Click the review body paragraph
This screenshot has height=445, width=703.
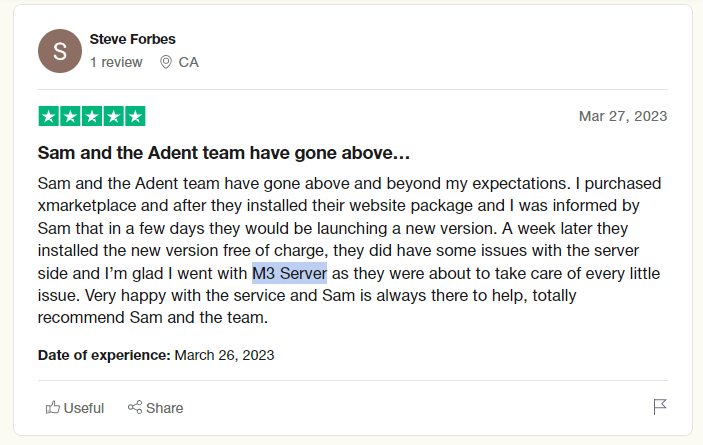(x=349, y=251)
